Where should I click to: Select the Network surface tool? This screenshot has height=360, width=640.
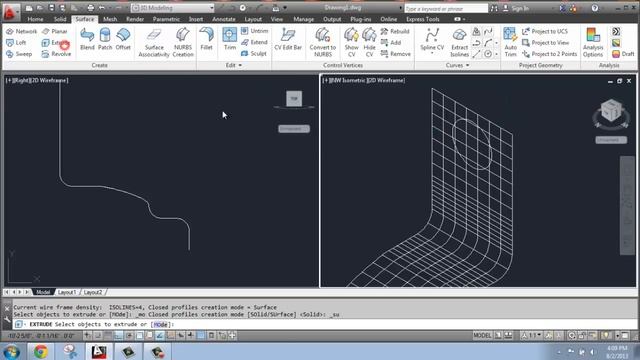coord(22,31)
